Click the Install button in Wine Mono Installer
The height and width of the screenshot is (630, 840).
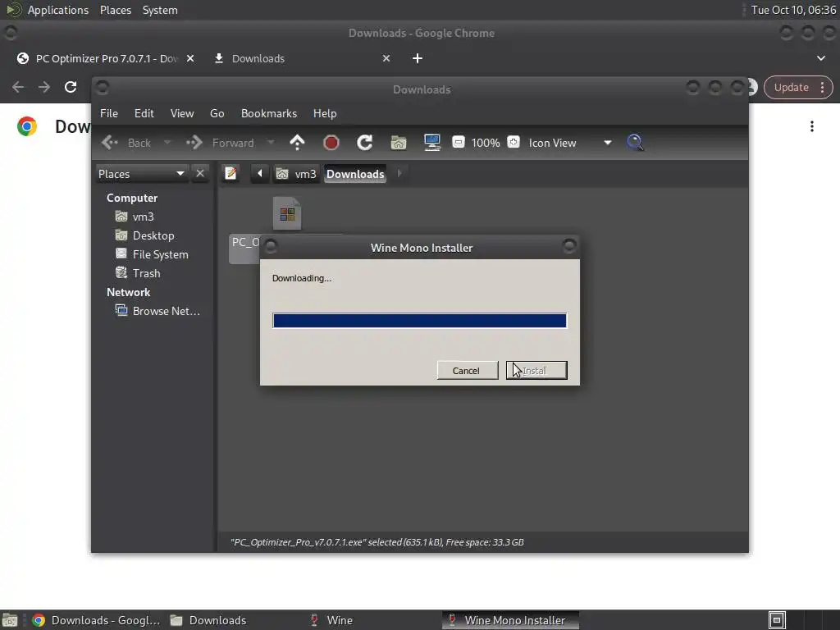pyautogui.click(x=536, y=370)
